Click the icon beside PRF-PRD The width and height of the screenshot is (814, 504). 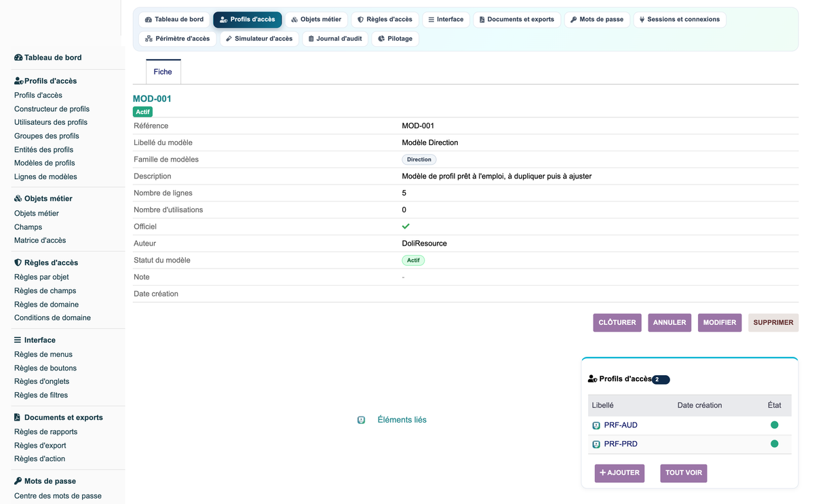coord(596,445)
